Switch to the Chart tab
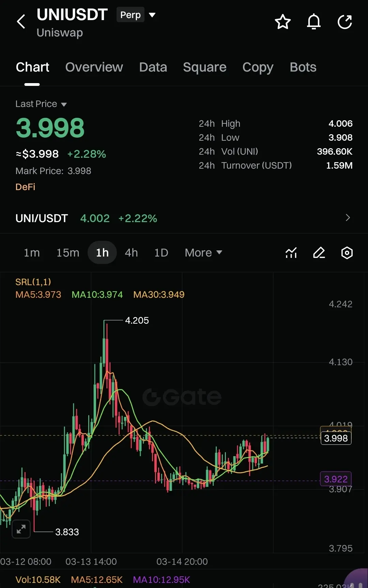The width and height of the screenshot is (368, 588). point(32,67)
